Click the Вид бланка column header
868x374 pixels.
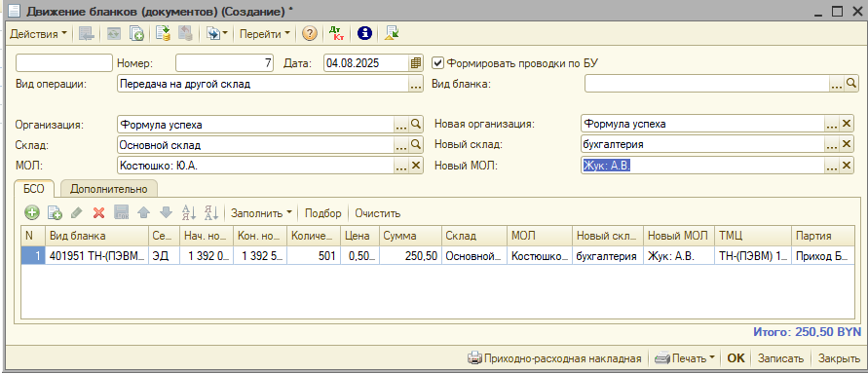96,236
